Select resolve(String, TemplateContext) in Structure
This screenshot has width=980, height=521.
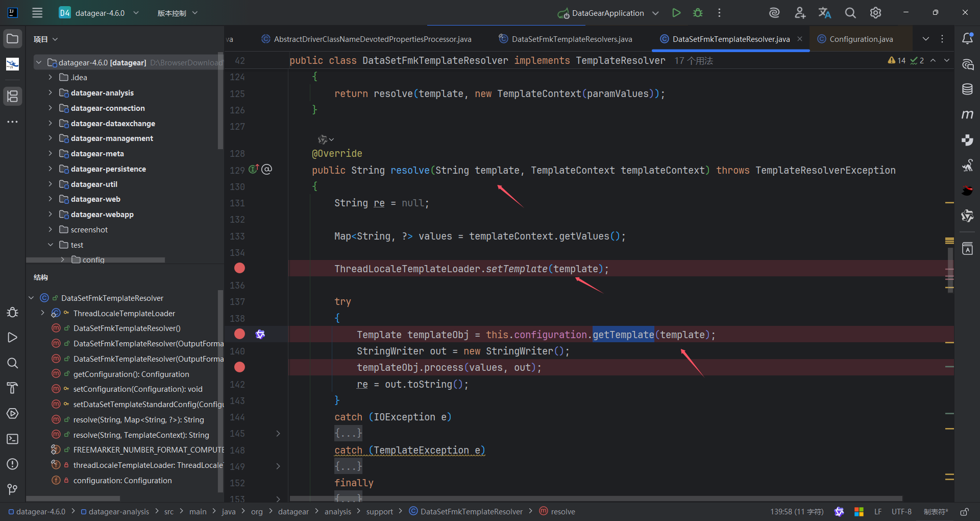pos(141,435)
